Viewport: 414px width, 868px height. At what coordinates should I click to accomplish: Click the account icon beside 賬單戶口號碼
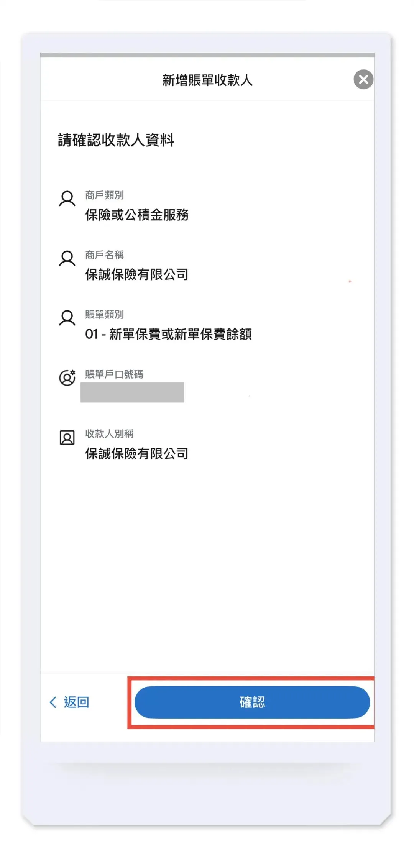point(67,377)
